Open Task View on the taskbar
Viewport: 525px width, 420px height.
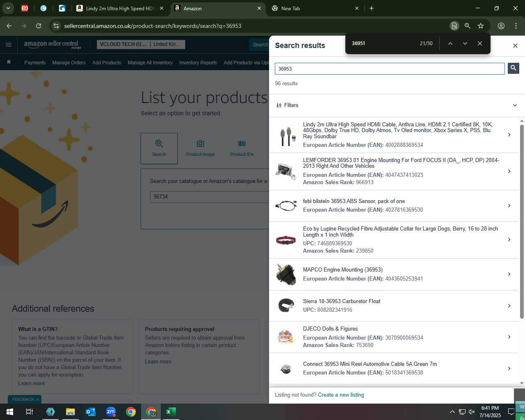(30, 412)
